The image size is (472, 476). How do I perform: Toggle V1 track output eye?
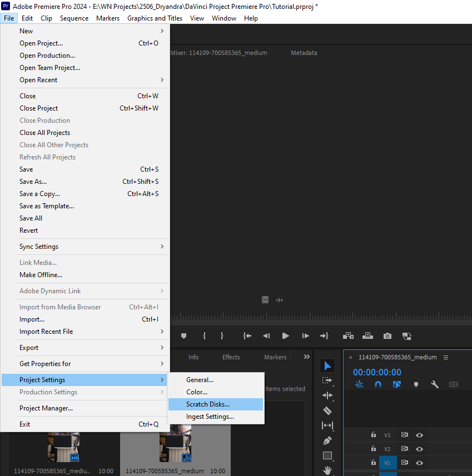tap(419, 463)
